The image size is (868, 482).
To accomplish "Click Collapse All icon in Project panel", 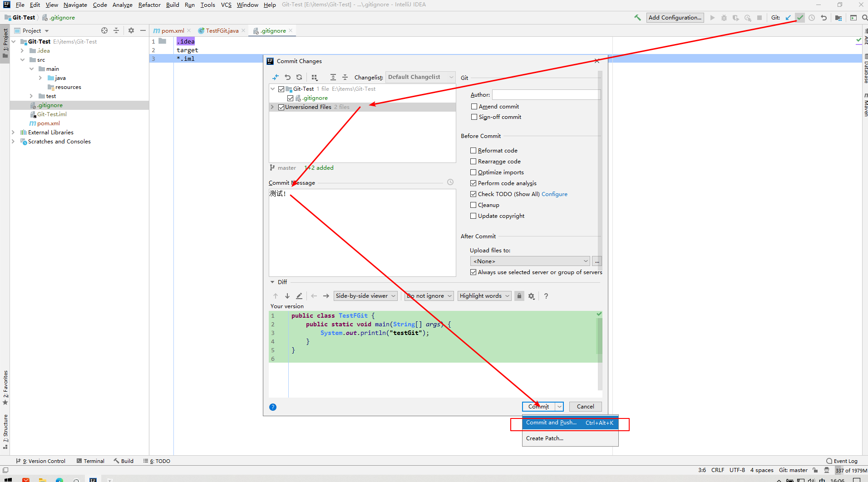I will 116,30.
